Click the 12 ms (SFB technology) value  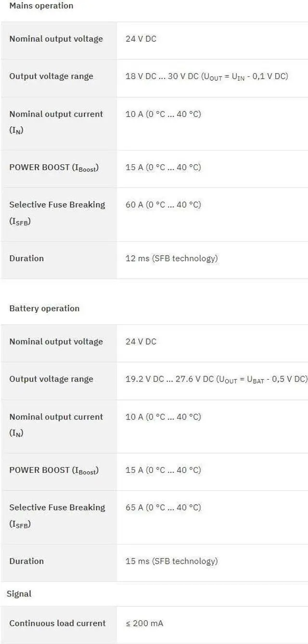click(x=171, y=259)
